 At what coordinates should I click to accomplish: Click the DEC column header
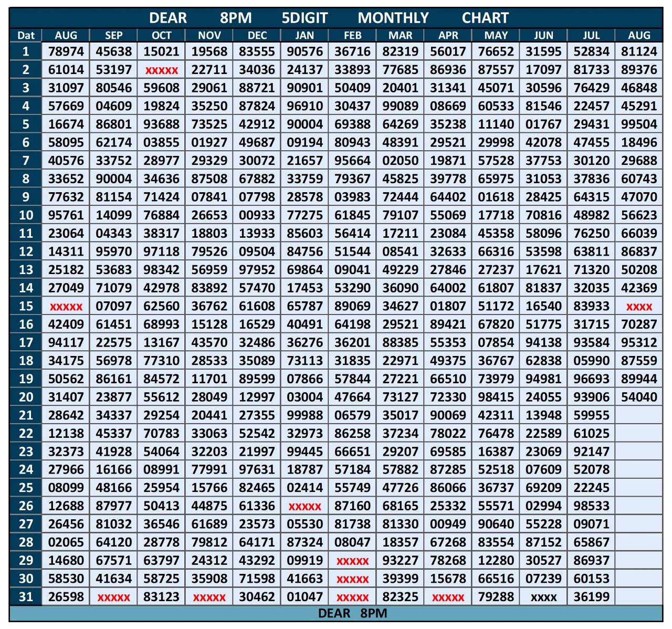click(x=257, y=35)
